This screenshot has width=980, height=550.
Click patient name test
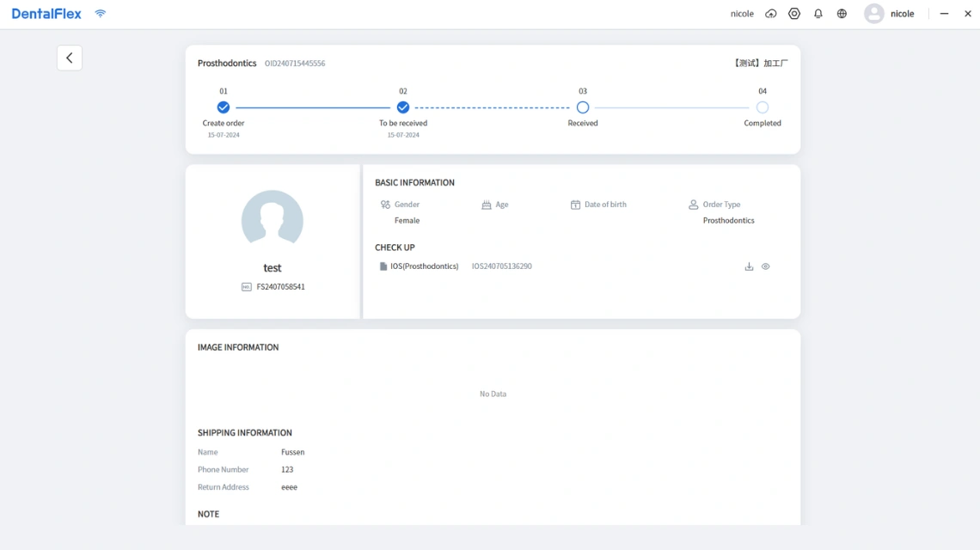(x=273, y=267)
